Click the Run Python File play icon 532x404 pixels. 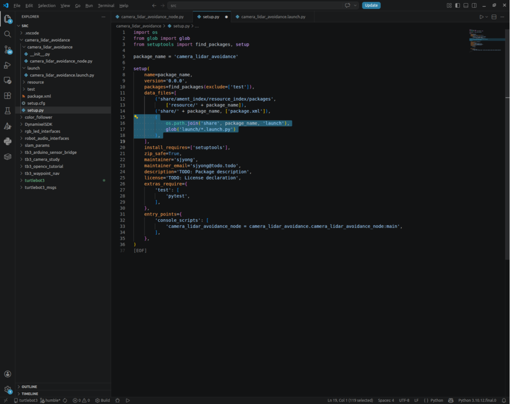pyautogui.click(x=482, y=17)
